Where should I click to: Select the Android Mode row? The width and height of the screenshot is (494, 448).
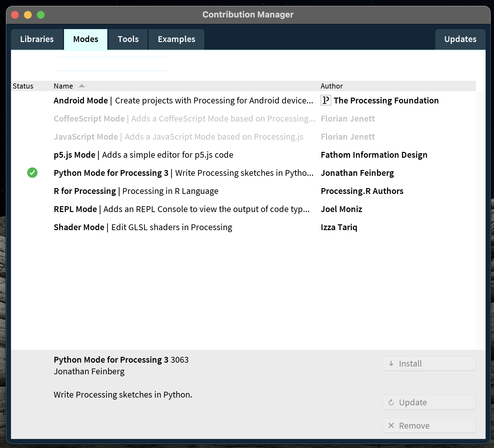tap(183, 101)
